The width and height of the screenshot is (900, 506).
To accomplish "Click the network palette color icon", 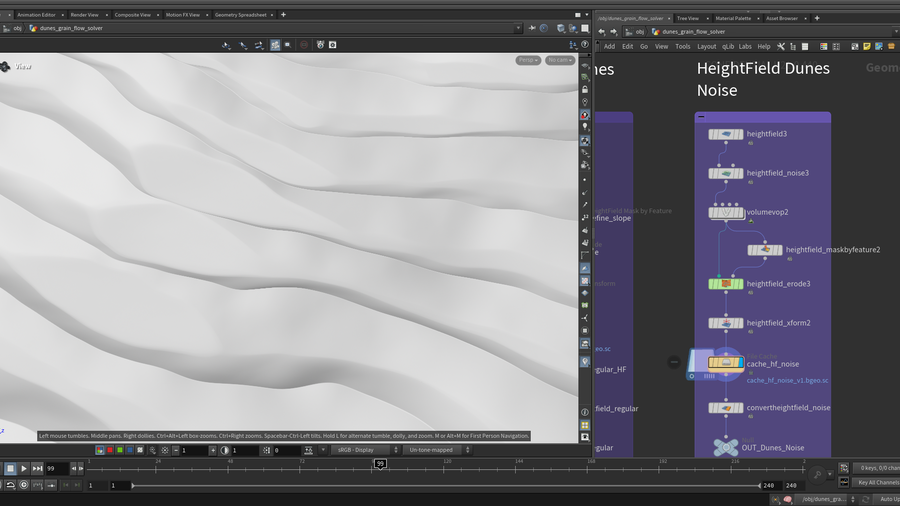I will click(x=822, y=46).
